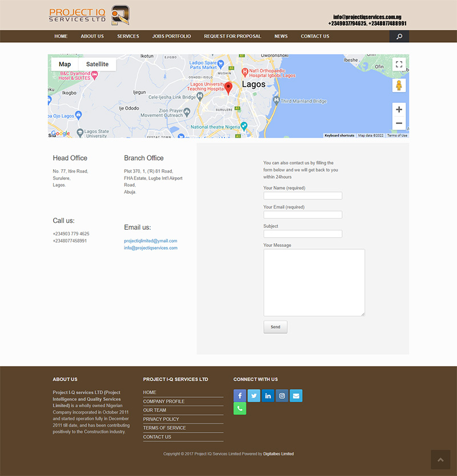Select Ladipo Spare Parts Market marker
Screen dimensions: 457x476
point(221,64)
